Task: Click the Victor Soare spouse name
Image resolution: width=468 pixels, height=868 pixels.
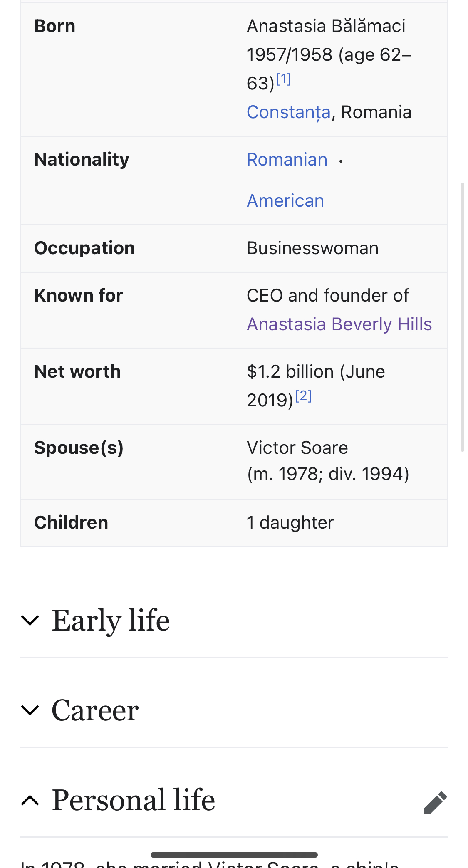Action: (297, 448)
